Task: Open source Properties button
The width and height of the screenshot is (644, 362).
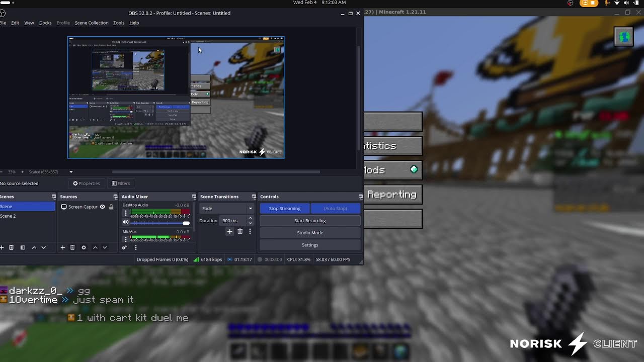Action: 87,184
